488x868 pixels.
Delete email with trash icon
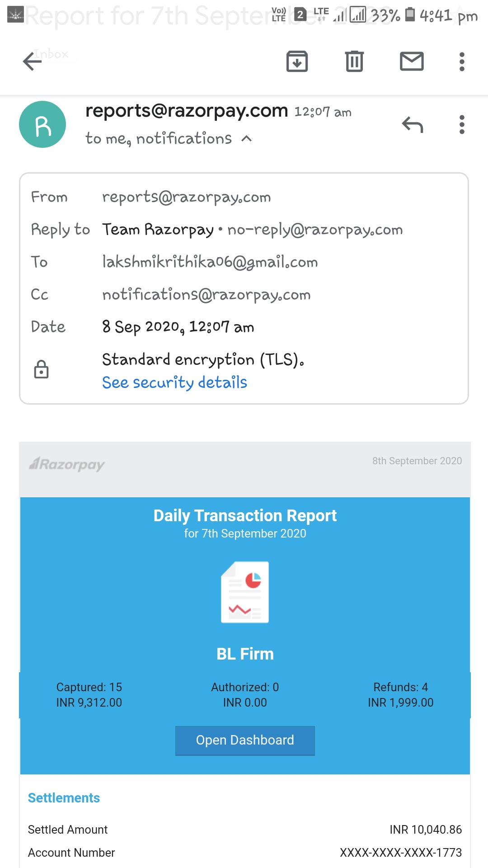pos(354,61)
